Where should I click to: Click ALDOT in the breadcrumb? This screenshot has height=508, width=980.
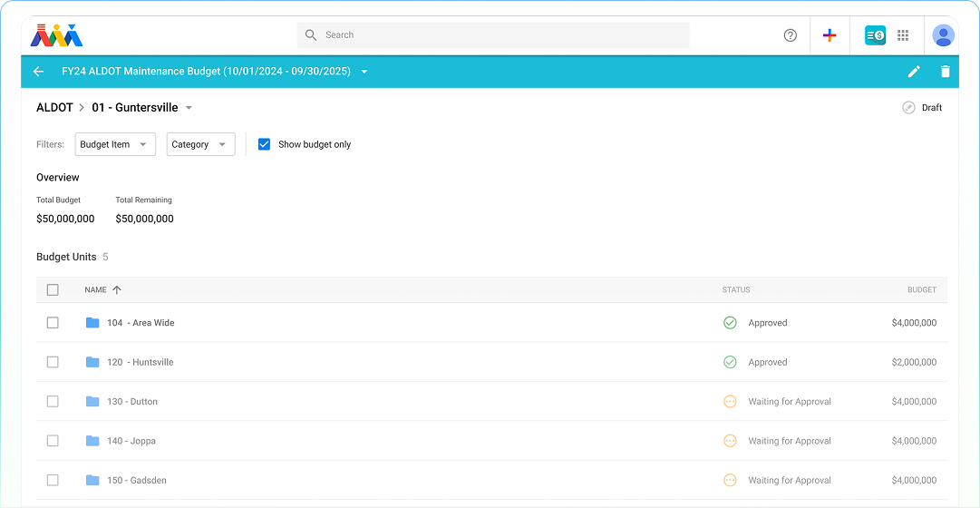(x=53, y=108)
